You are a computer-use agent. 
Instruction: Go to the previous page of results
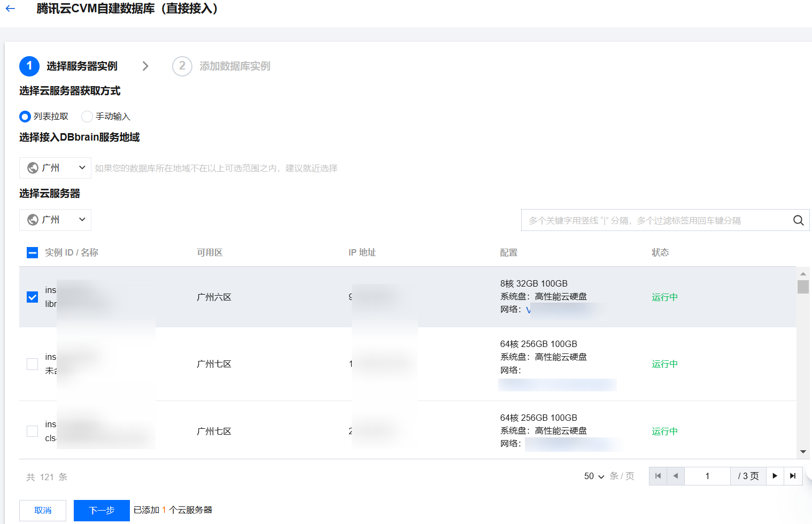coord(676,476)
